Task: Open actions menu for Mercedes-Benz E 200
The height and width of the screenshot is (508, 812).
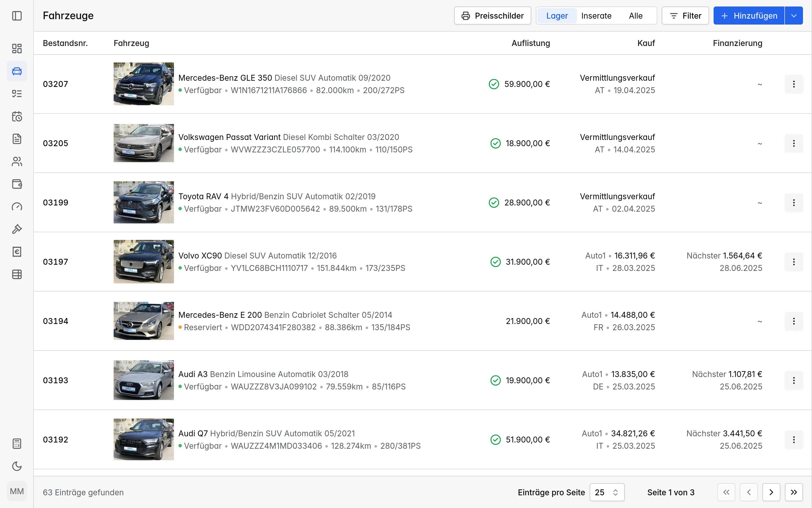Action: click(x=794, y=321)
